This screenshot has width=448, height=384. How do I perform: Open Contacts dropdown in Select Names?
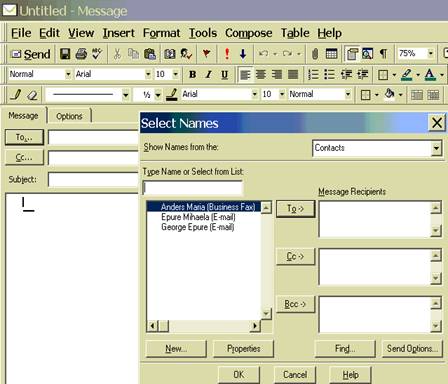(436, 148)
